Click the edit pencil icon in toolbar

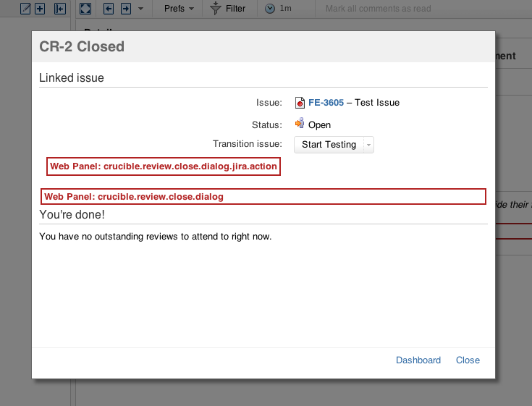tap(26, 9)
